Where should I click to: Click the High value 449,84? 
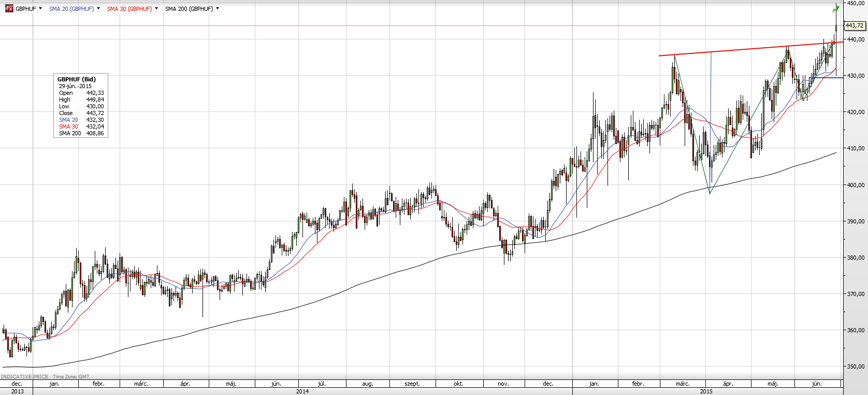(x=95, y=100)
